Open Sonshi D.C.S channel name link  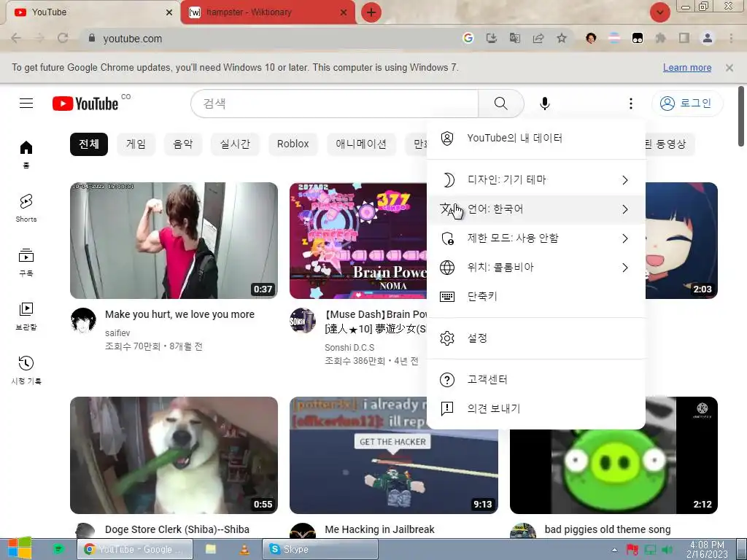click(x=349, y=348)
